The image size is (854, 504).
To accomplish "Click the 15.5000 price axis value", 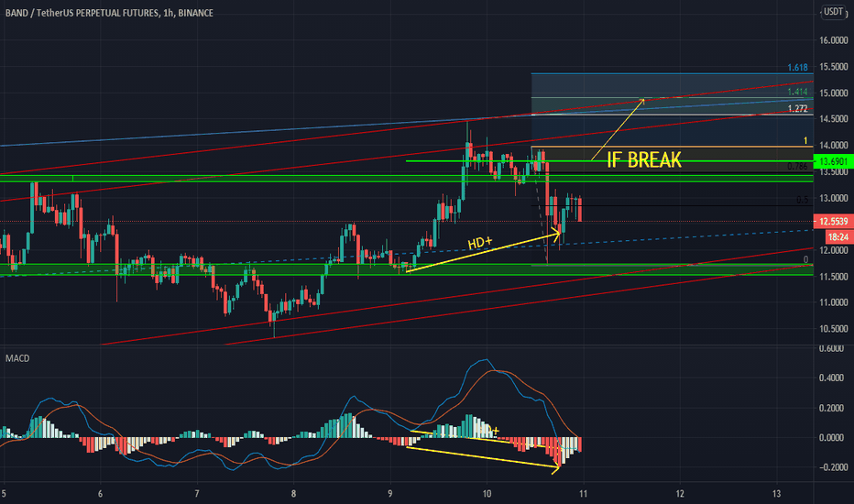I will [x=833, y=67].
